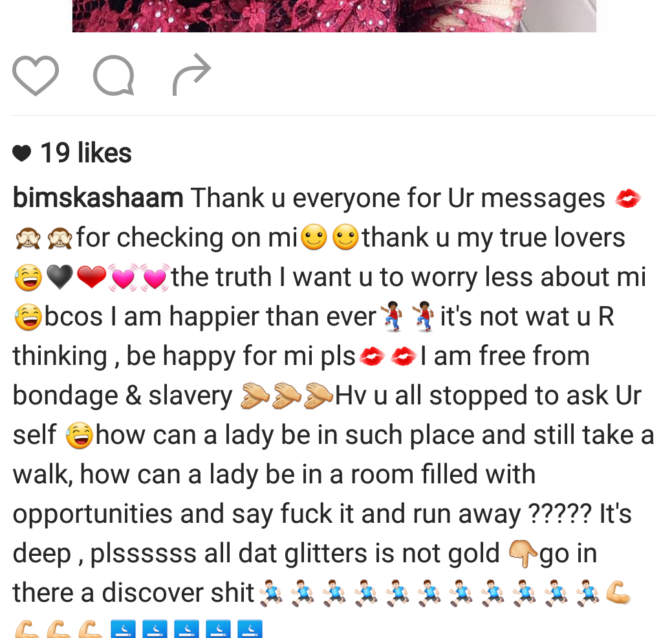
Task: Click the first see-no-evil monkey emoji
Action: click(28, 238)
